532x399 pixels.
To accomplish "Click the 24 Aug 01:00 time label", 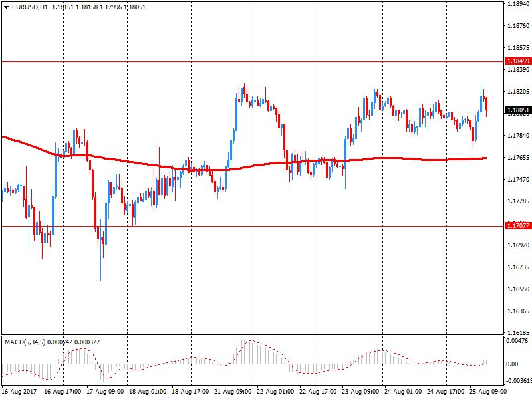I will [403, 392].
